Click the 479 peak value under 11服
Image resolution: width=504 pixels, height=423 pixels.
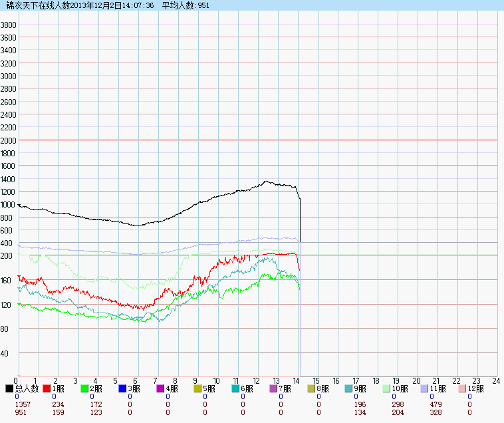click(436, 404)
